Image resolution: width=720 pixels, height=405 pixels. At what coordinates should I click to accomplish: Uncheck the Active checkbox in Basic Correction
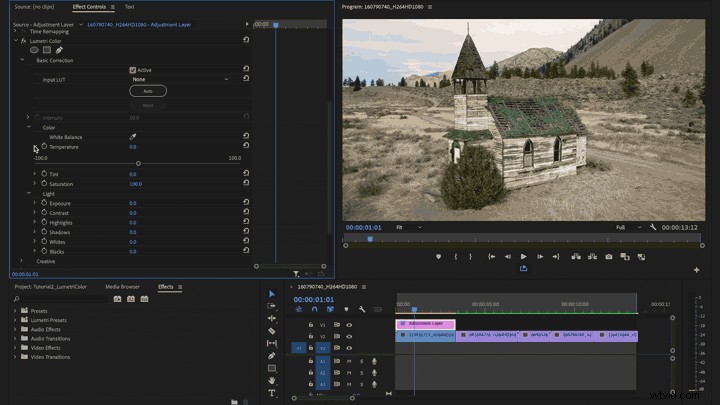tap(133, 70)
